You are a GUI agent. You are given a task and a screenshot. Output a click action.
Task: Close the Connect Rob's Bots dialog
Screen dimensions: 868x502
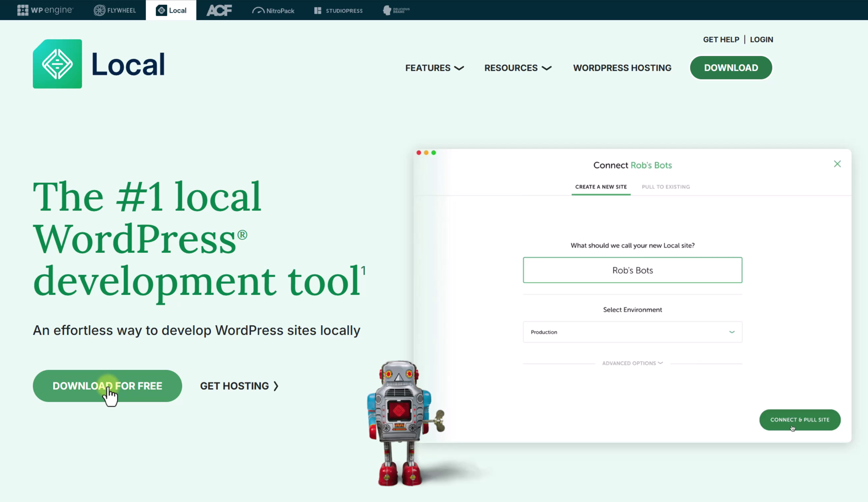pos(838,163)
